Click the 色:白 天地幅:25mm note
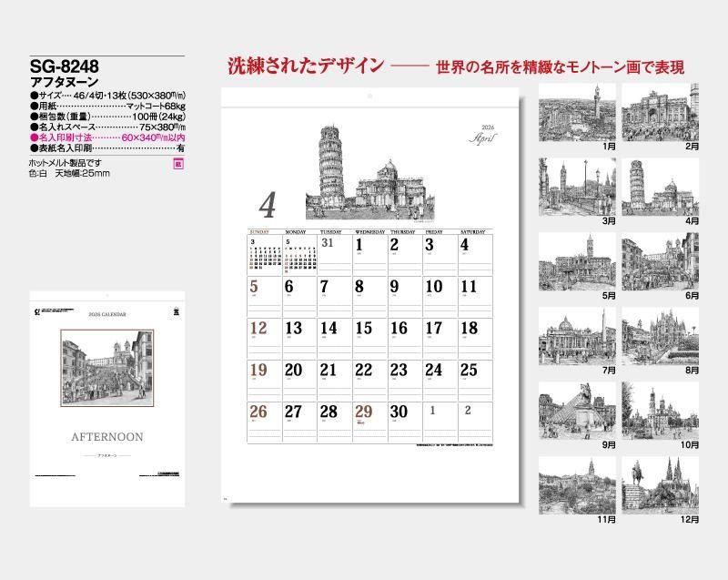This screenshot has width=728, height=580. [69, 173]
